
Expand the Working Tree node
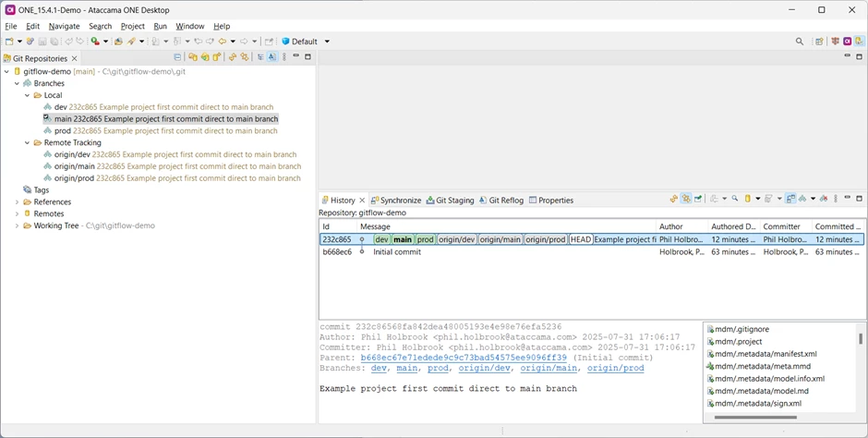pyautogui.click(x=17, y=225)
